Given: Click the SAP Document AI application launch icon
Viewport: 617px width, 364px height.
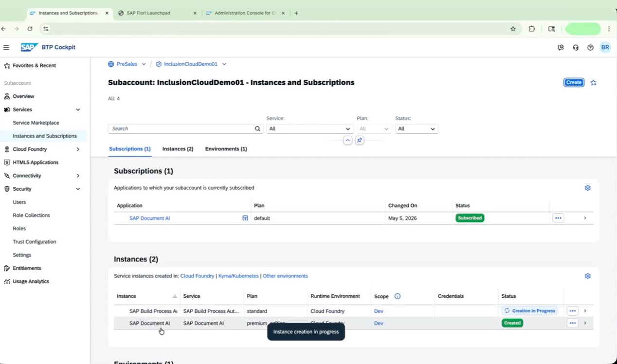Looking at the screenshot, I should pyautogui.click(x=245, y=218).
